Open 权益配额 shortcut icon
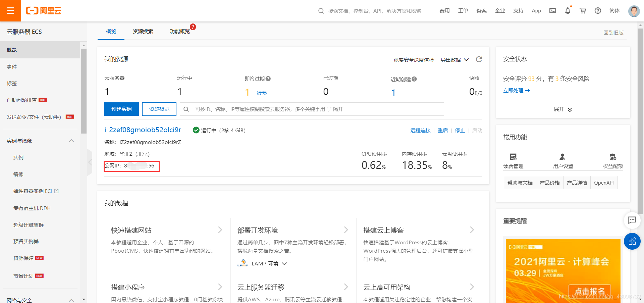 (613, 157)
